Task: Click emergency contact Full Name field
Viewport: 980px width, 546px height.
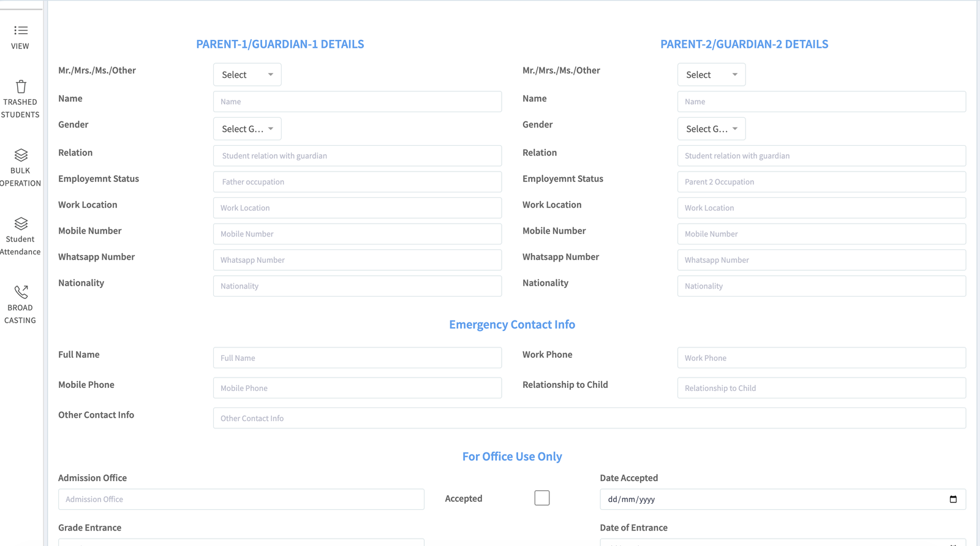Action: [358, 358]
